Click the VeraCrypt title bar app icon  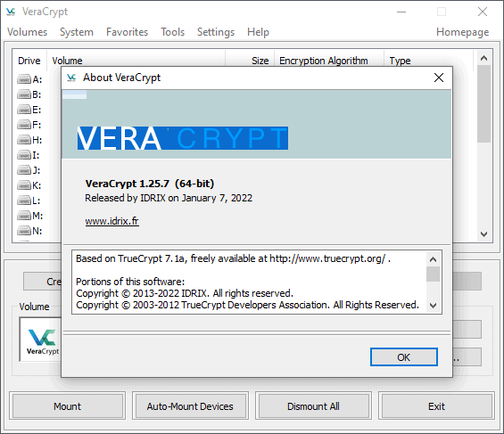pyautogui.click(x=11, y=12)
